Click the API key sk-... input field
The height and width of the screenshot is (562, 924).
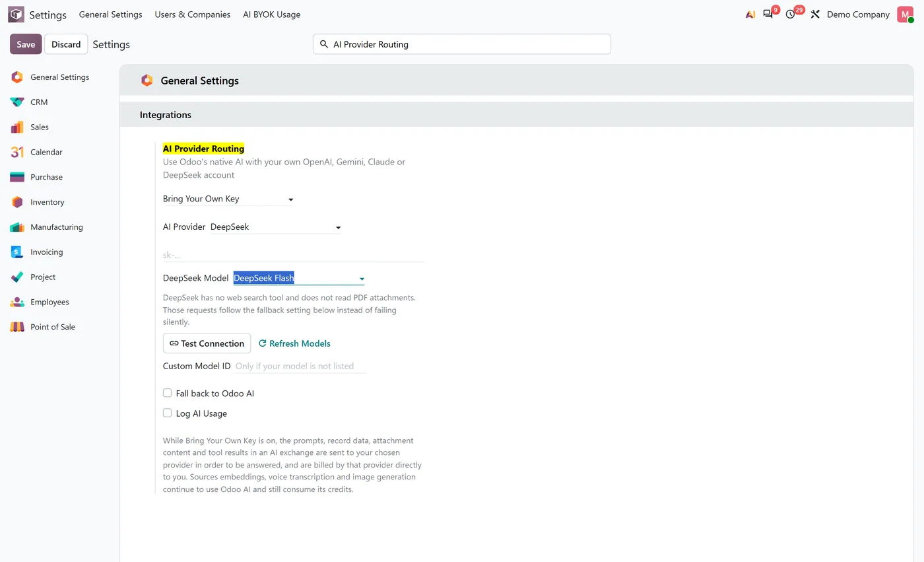click(x=294, y=255)
